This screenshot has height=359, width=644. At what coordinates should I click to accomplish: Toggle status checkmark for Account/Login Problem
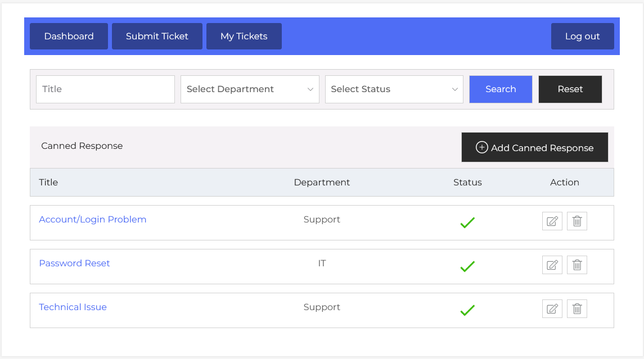point(467,223)
